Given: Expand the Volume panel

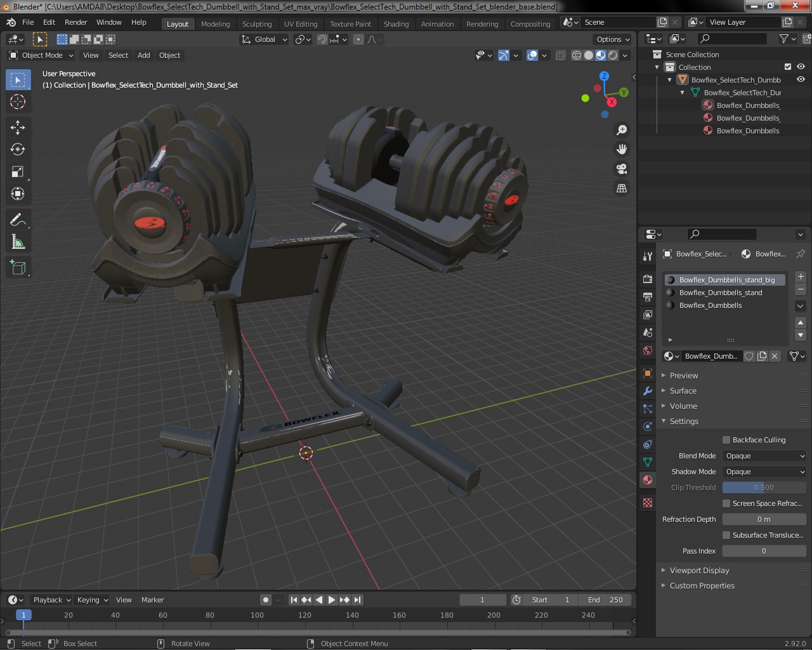Looking at the screenshot, I should (683, 406).
